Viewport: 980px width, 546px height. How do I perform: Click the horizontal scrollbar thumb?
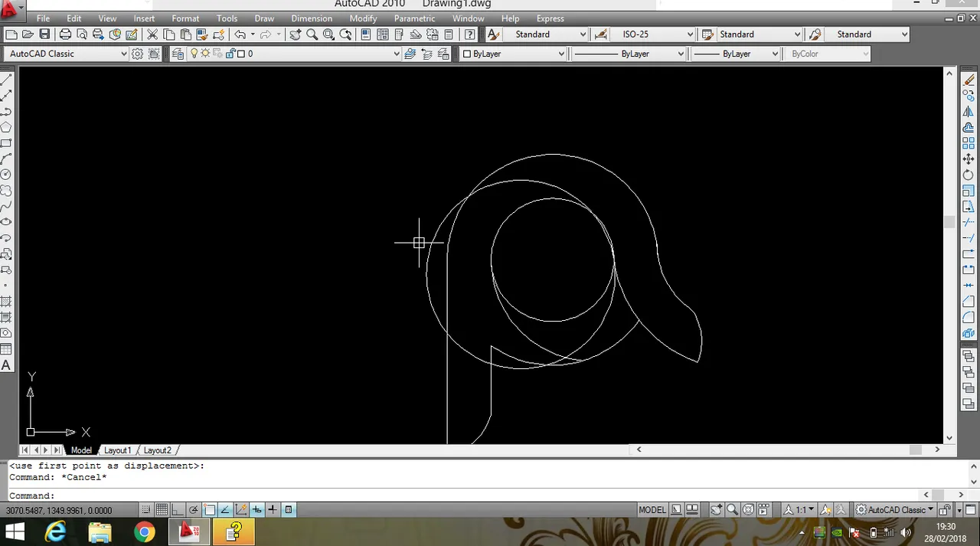pyautogui.click(x=915, y=450)
